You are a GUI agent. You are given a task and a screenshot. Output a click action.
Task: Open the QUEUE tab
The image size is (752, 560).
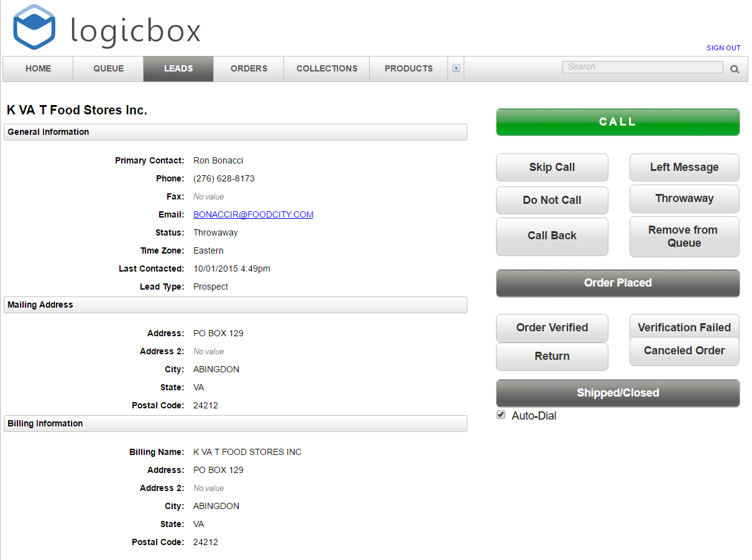pyautogui.click(x=109, y=68)
